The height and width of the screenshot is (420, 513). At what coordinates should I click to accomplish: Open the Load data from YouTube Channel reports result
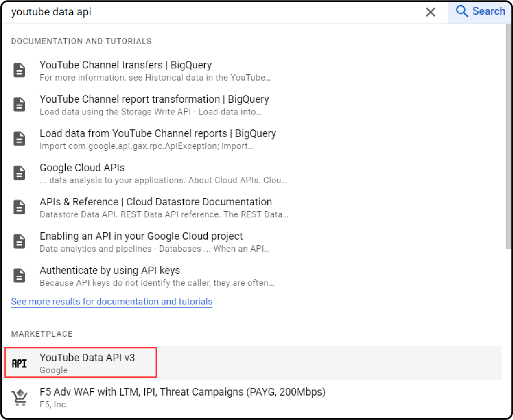click(x=158, y=133)
